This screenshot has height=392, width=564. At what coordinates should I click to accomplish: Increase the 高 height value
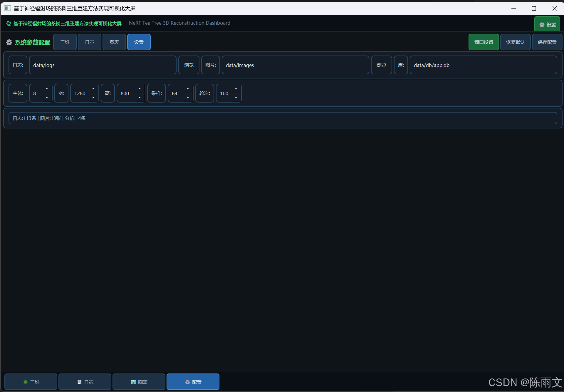click(140, 88)
